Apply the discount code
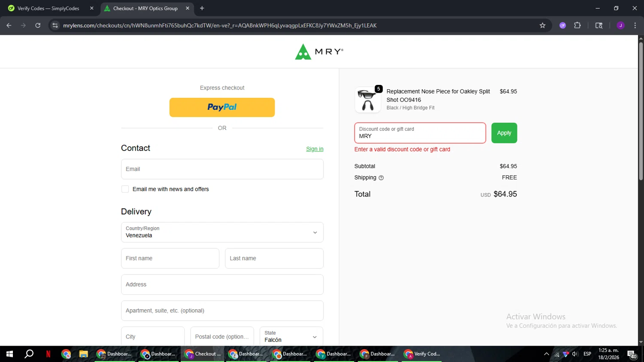 [504, 133]
